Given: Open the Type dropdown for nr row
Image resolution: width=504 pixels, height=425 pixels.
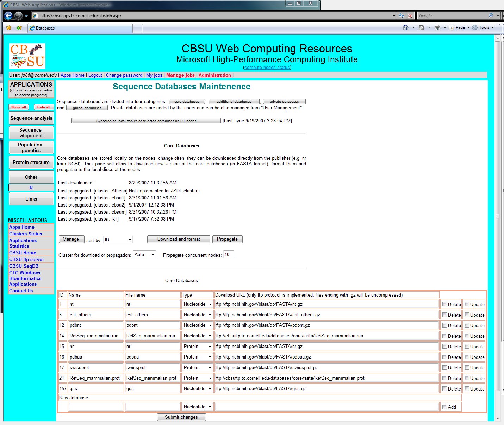Looking at the screenshot, I should click(198, 347).
